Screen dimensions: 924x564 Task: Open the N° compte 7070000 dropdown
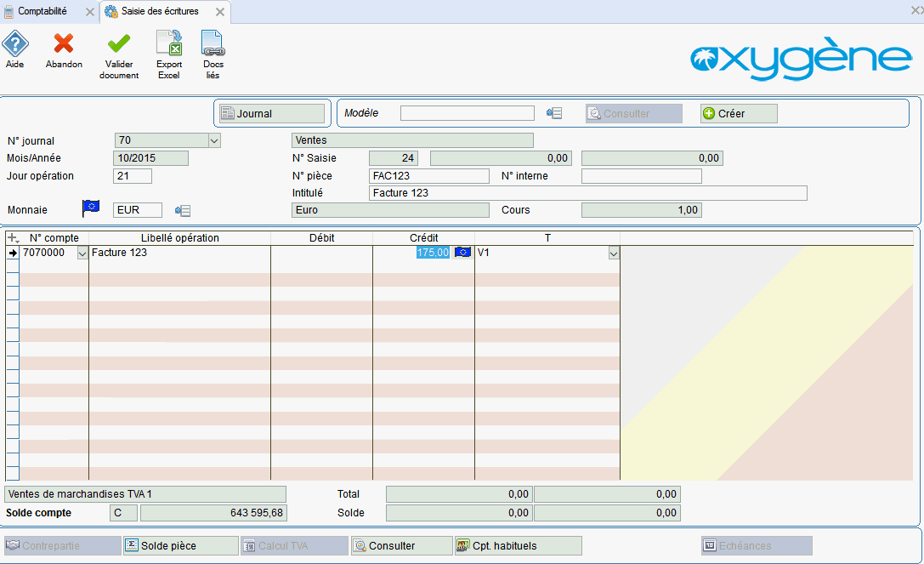[x=82, y=254]
